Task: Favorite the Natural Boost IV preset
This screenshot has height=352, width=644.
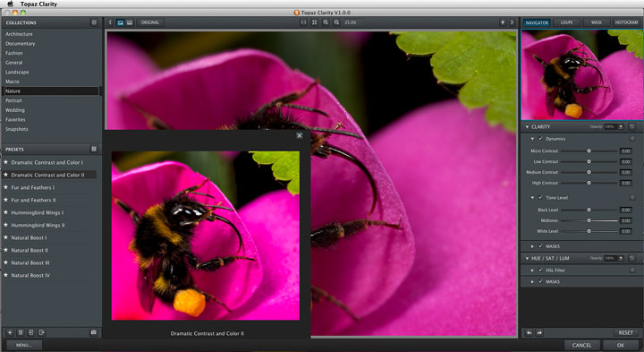Action: (x=5, y=275)
